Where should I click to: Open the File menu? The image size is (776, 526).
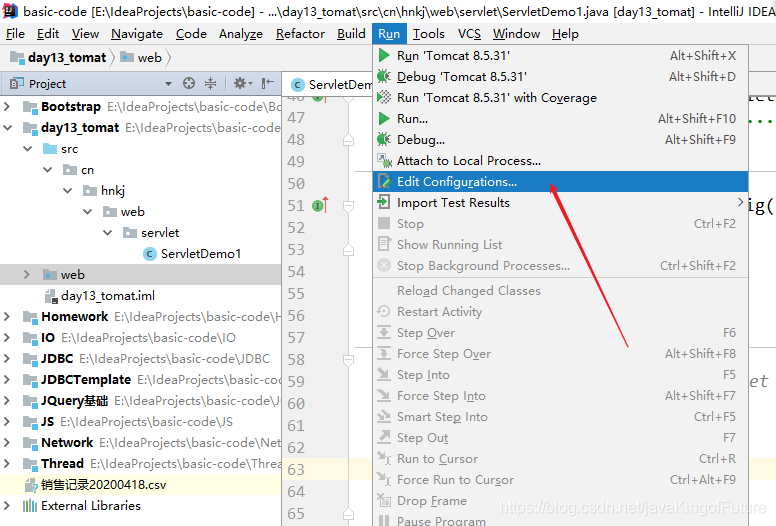coord(15,34)
